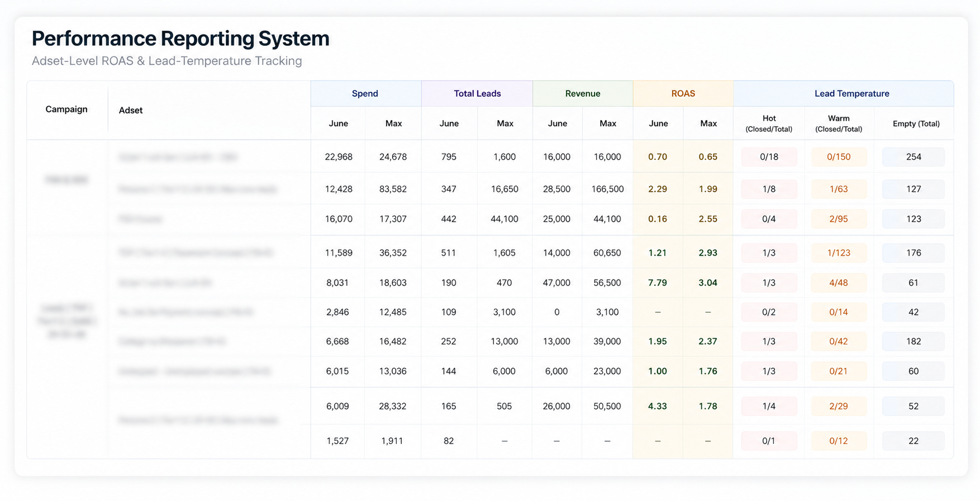Select the max spend cell 13,036
The image size is (980, 501).
[x=393, y=371]
